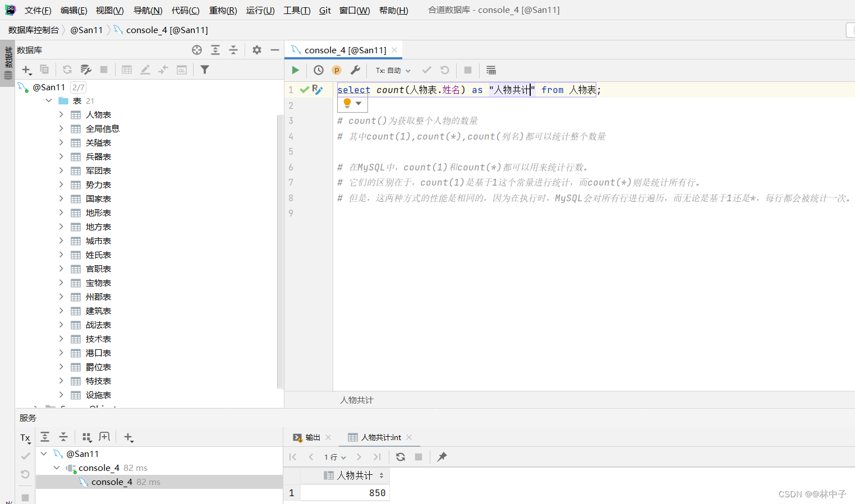This screenshot has height=504, width=855.
Task: Refresh the database tree
Action: tap(67, 70)
